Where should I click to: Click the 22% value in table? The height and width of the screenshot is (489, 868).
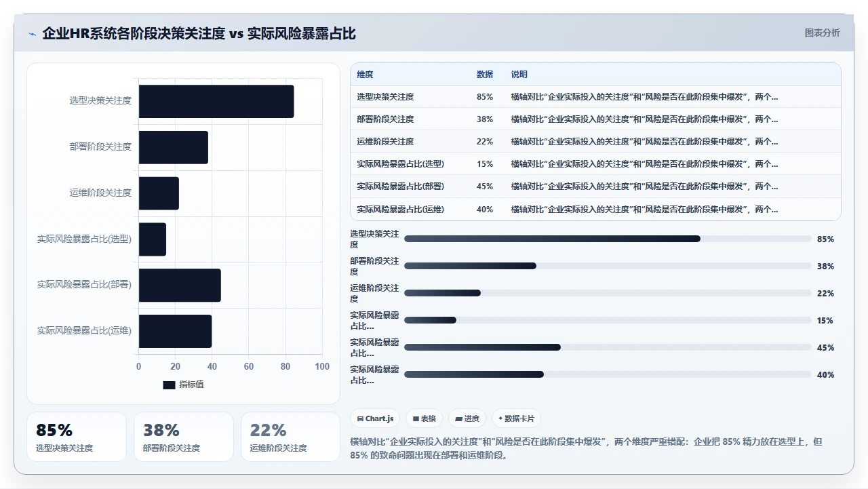[485, 142]
